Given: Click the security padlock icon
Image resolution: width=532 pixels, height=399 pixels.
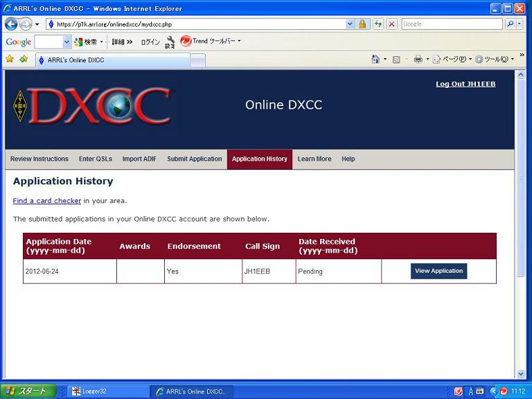Looking at the screenshot, I should 362,24.
